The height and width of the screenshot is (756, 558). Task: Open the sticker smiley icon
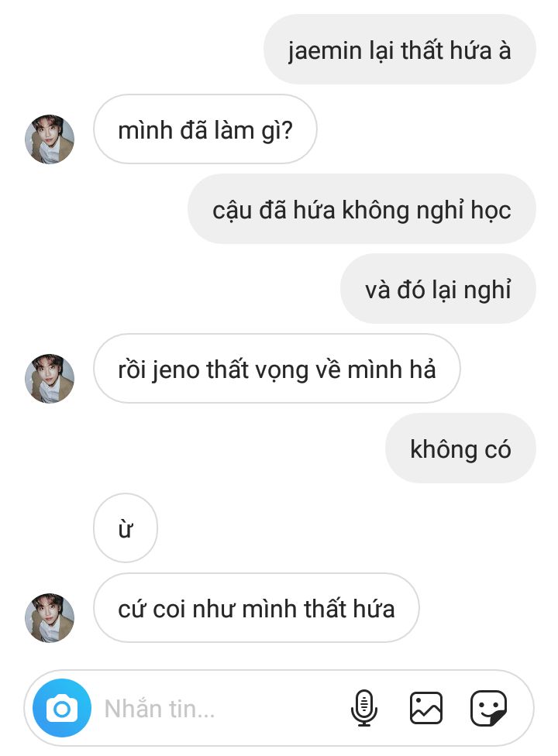point(488,708)
